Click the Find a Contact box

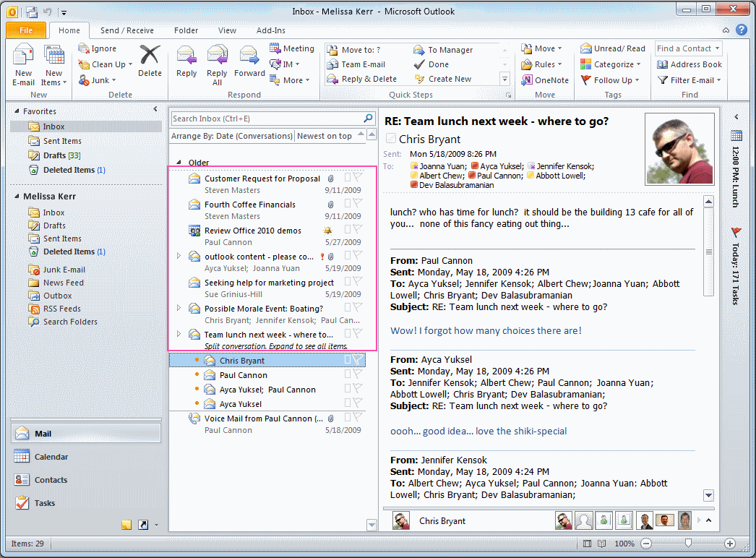[688, 48]
